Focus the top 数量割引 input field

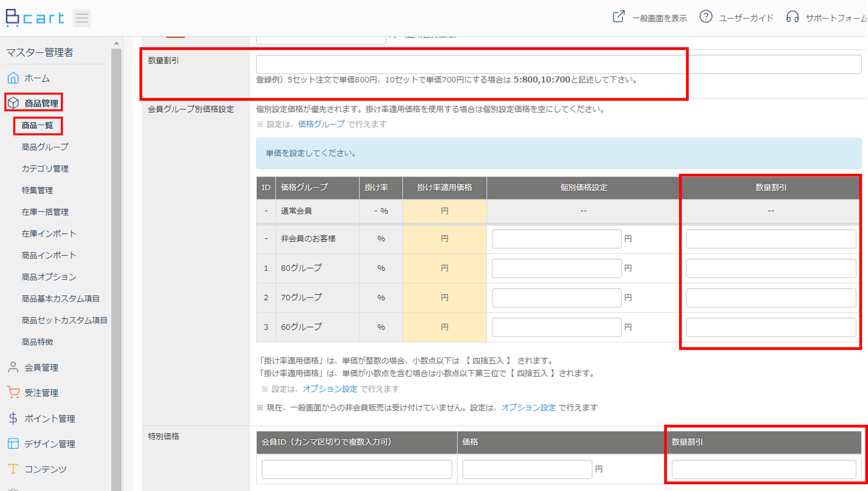[x=559, y=64]
